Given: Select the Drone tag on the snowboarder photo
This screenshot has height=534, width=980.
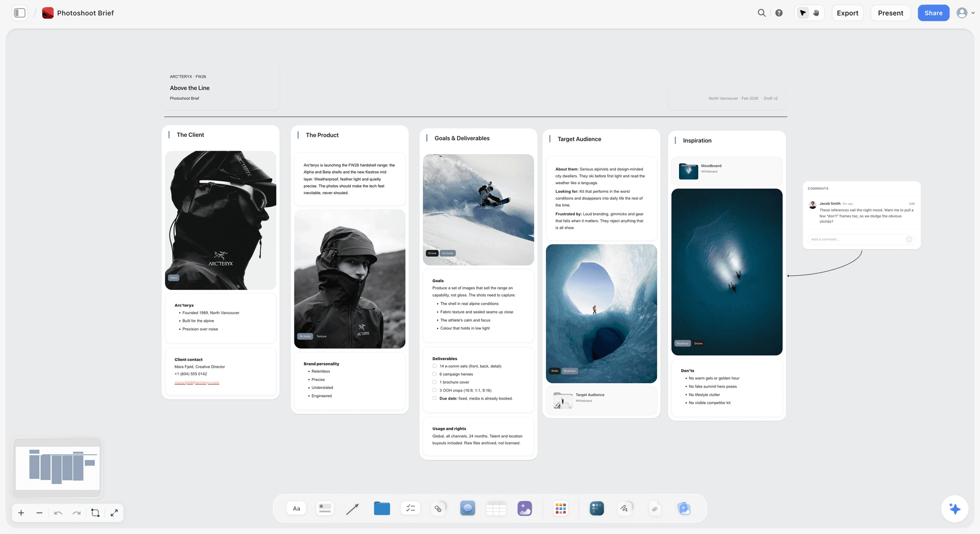Looking at the screenshot, I should [x=432, y=253].
